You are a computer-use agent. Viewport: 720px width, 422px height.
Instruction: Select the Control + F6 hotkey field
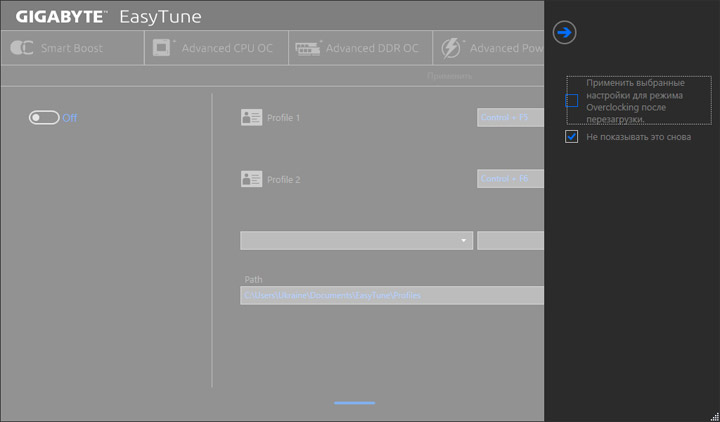point(510,179)
